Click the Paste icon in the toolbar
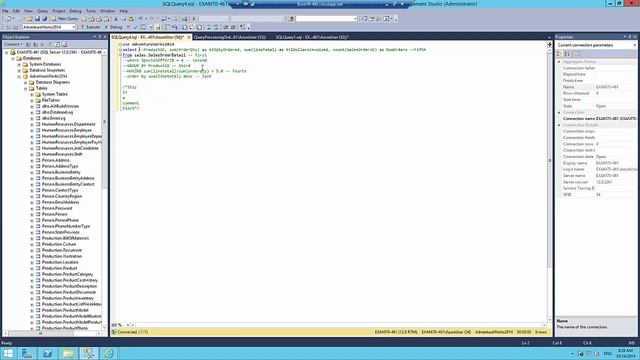640x360 pixels. (131, 19)
